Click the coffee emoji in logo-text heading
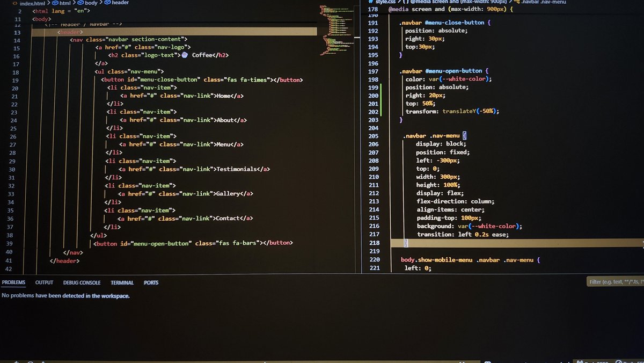This screenshot has height=363, width=644. coord(185,55)
